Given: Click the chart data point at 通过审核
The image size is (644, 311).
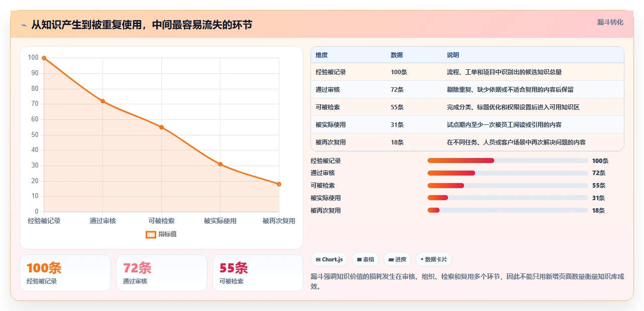Looking at the screenshot, I should click(103, 101).
